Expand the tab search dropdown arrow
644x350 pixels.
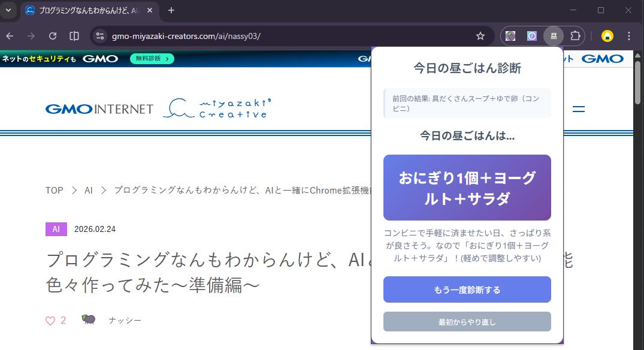(x=8, y=10)
